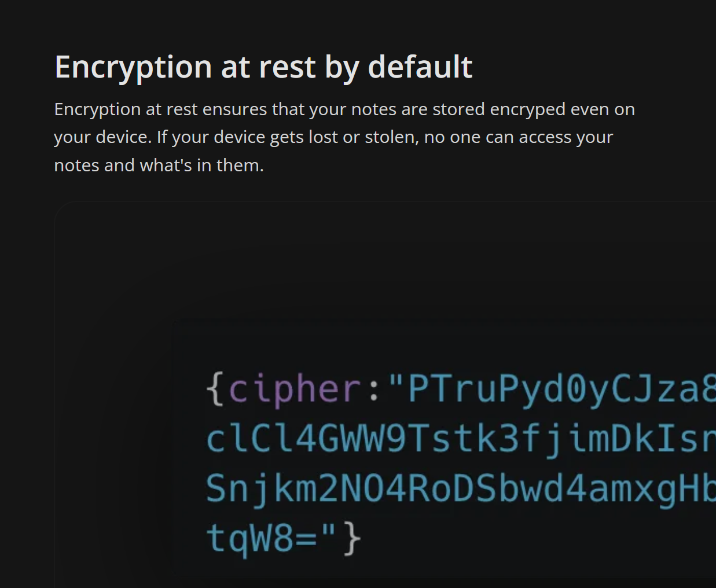The width and height of the screenshot is (716, 588).
Task: Click the word "rest" in the heading
Action: 288,67
